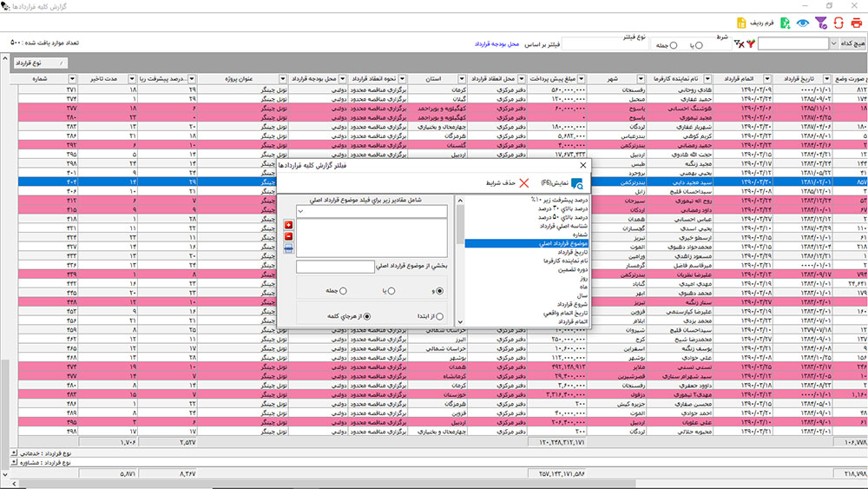
Task: Select the 'جمله' radio button in dialog
Action: pos(343,291)
